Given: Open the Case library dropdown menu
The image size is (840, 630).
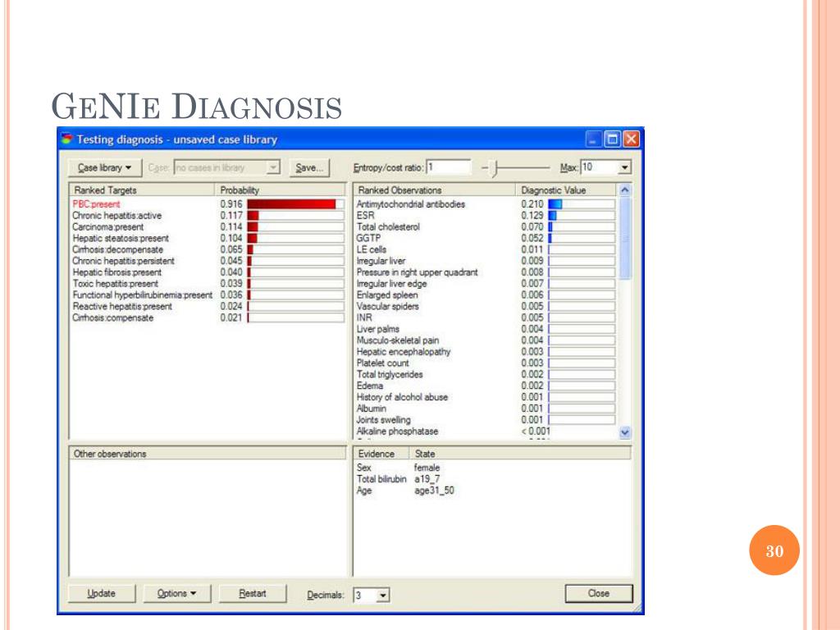Looking at the screenshot, I should click(105, 167).
